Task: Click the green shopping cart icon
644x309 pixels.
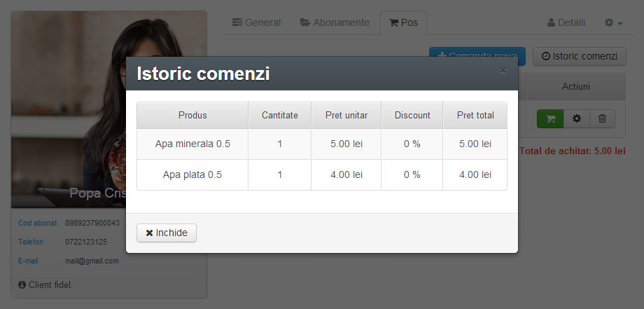Action: [550, 118]
